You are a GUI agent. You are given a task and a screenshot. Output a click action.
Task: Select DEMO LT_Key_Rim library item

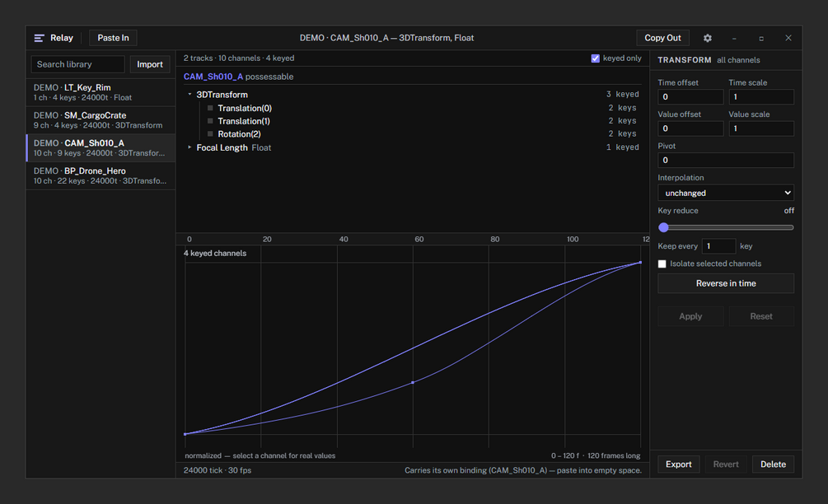pyautogui.click(x=101, y=92)
